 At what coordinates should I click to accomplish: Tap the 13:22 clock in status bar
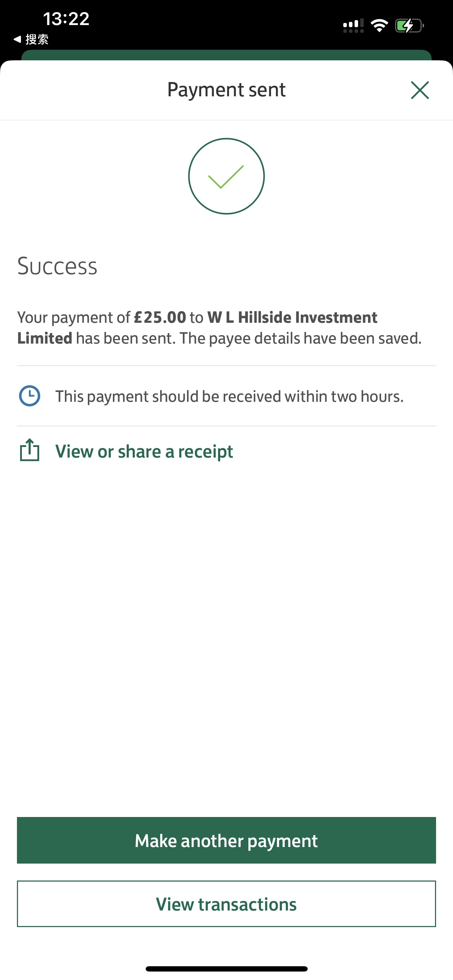click(x=66, y=19)
